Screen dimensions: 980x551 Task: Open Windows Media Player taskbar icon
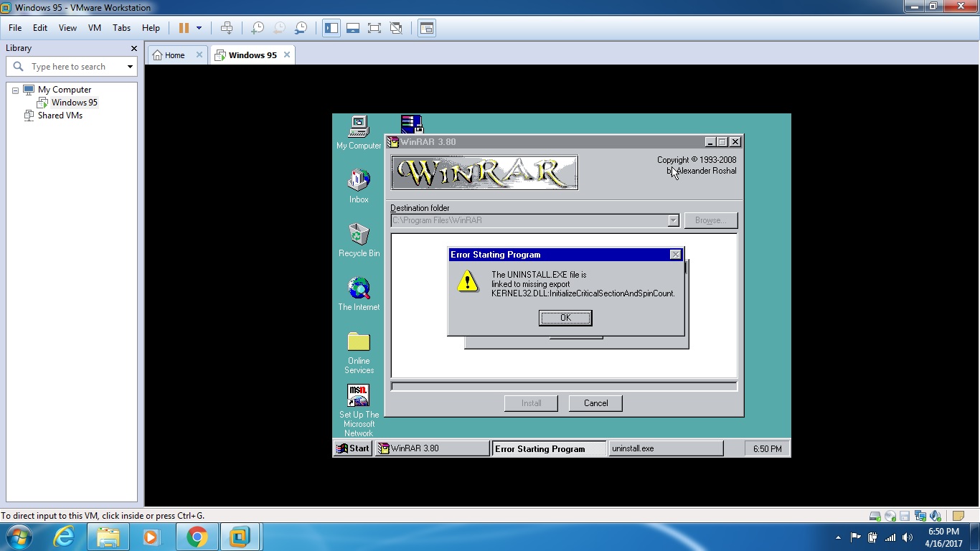(151, 537)
